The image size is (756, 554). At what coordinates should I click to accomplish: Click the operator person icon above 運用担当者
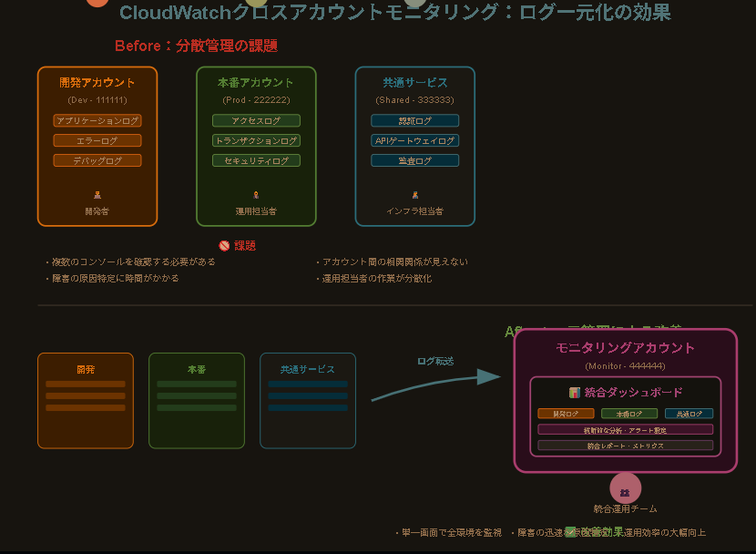pyautogui.click(x=256, y=195)
